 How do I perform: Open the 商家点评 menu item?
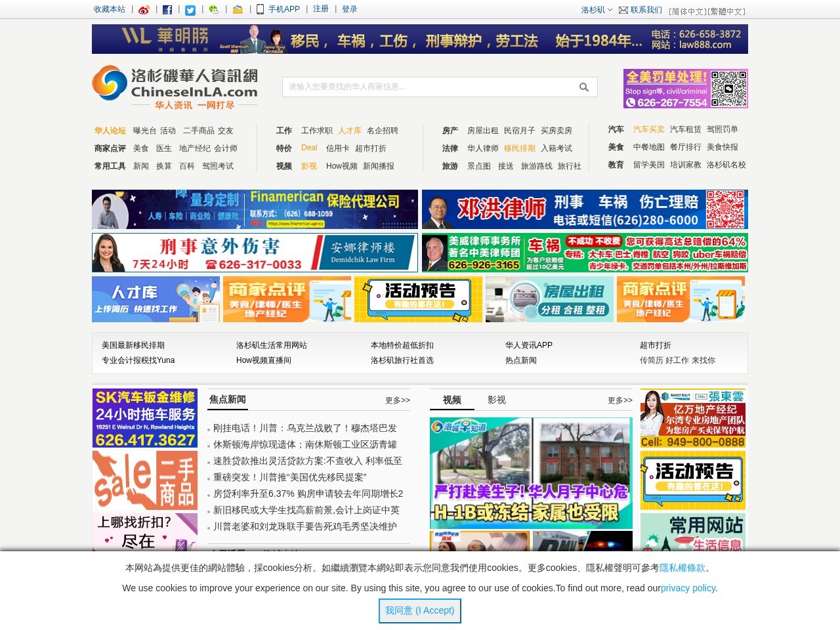click(x=110, y=148)
